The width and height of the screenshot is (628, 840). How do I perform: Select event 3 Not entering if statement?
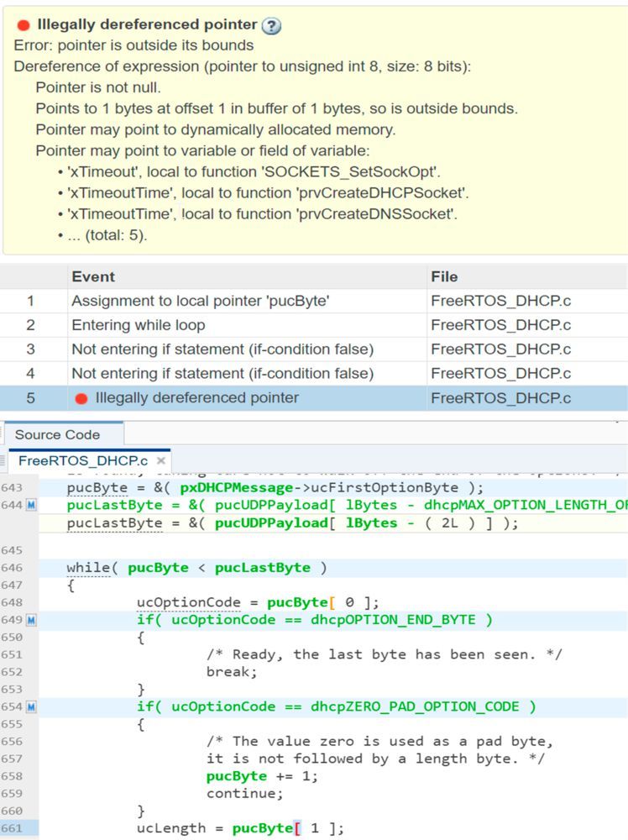click(x=222, y=349)
